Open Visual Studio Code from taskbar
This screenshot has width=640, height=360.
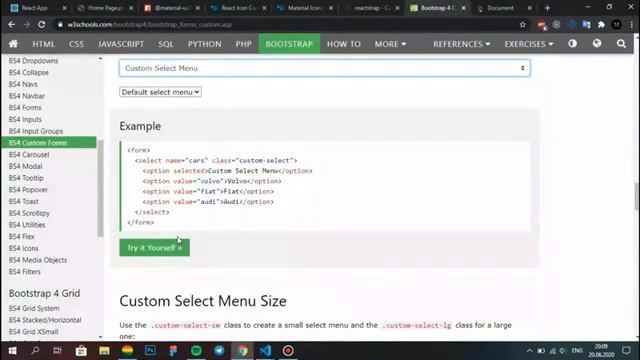tap(265, 351)
